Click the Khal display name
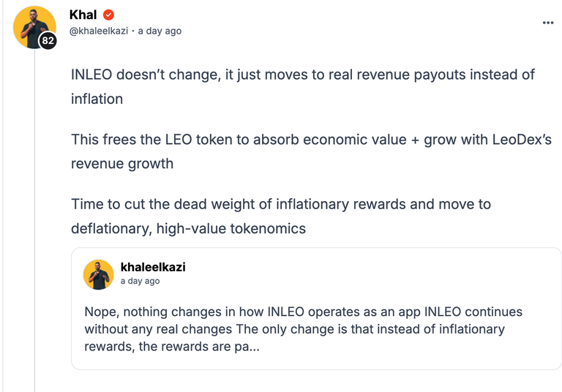 83,15
